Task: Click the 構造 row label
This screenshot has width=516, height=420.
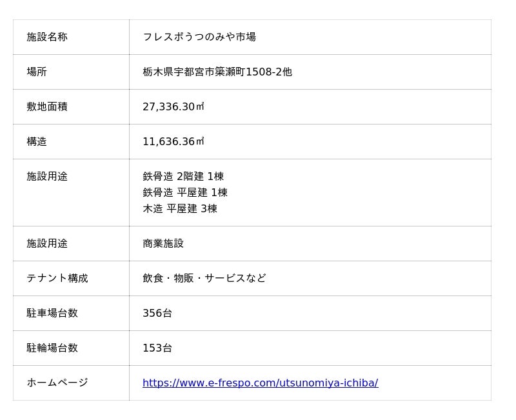Action: 37,141
